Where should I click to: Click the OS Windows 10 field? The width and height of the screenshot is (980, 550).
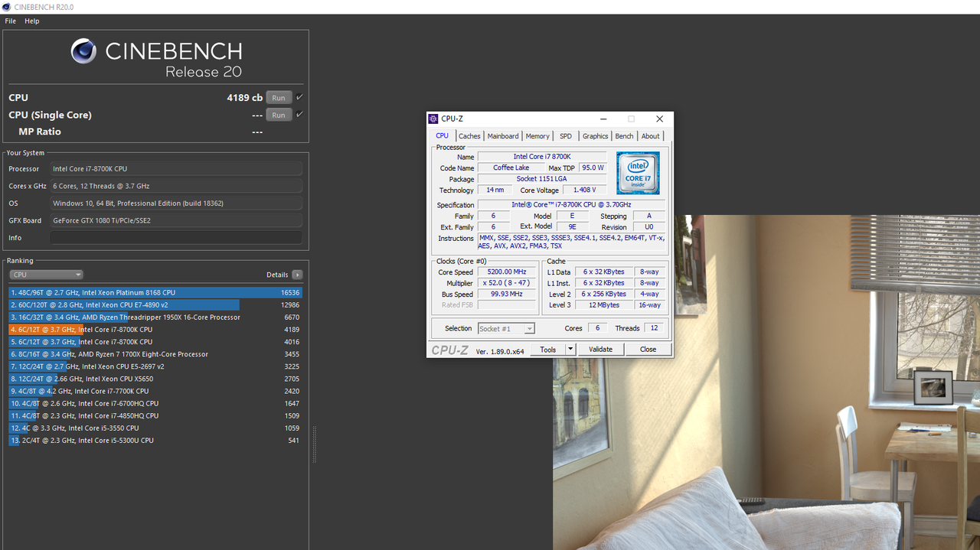coord(176,203)
